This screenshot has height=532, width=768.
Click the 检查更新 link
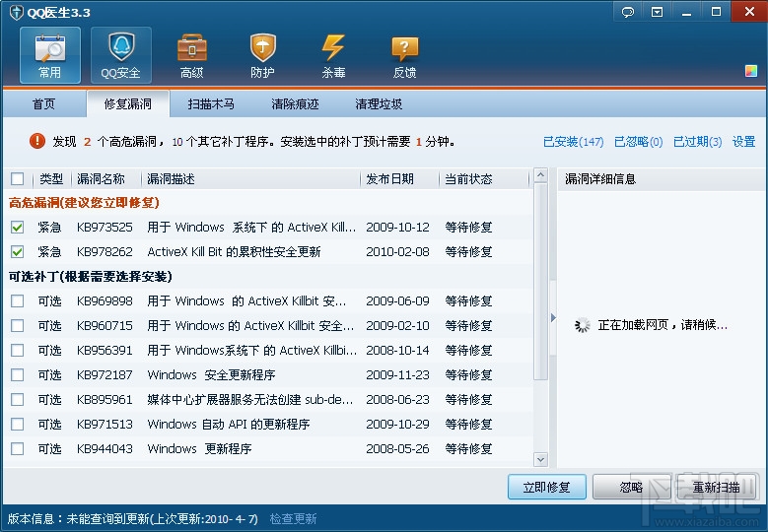point(294,518)
